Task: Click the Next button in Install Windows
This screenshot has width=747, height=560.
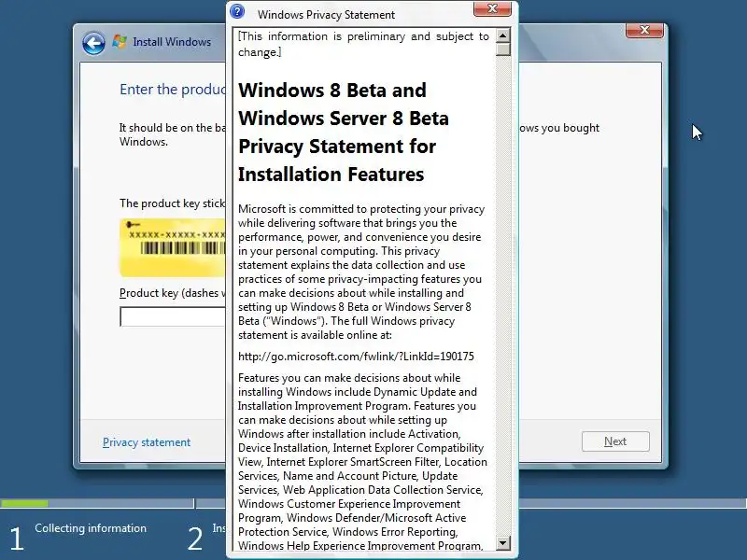Action: tap(615, 441)
